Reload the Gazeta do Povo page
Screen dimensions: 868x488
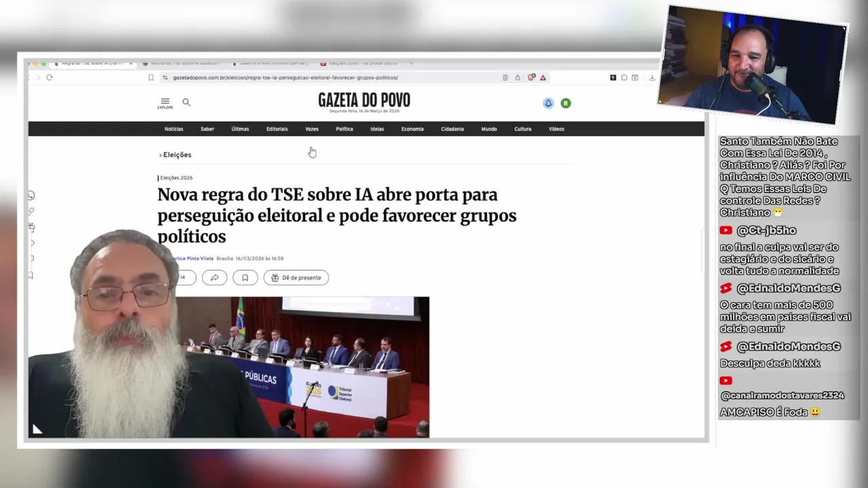50,77
